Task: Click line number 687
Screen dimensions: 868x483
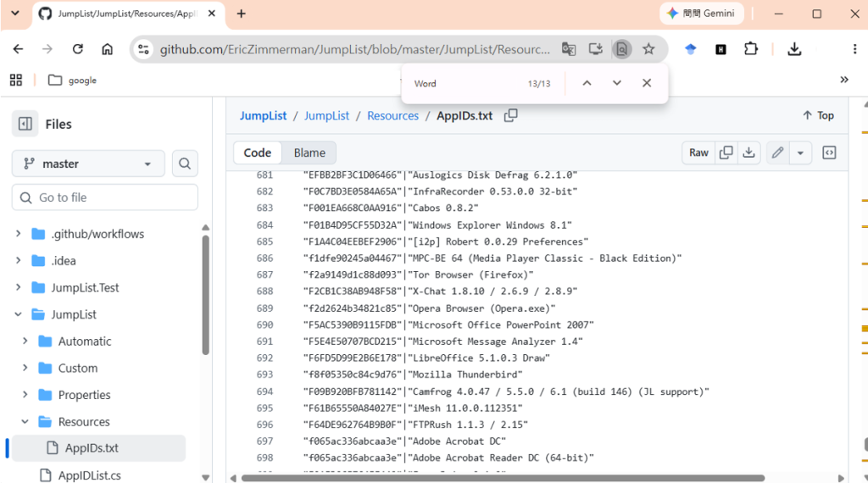Action: [x=264, y=275]
